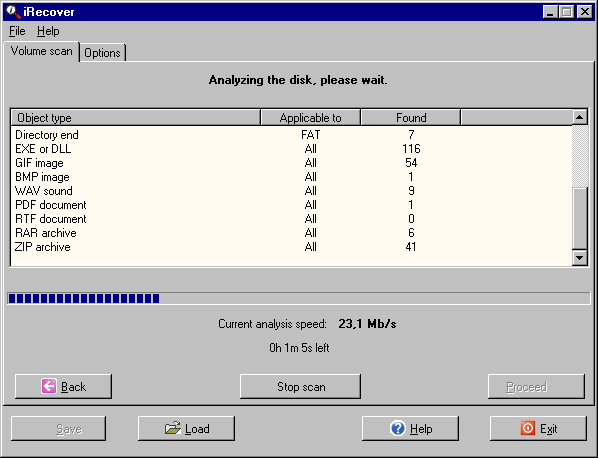The height and width of the screenshot is (458, 598).
Task: Click the Exit button label
Action: tap(549, 429)
